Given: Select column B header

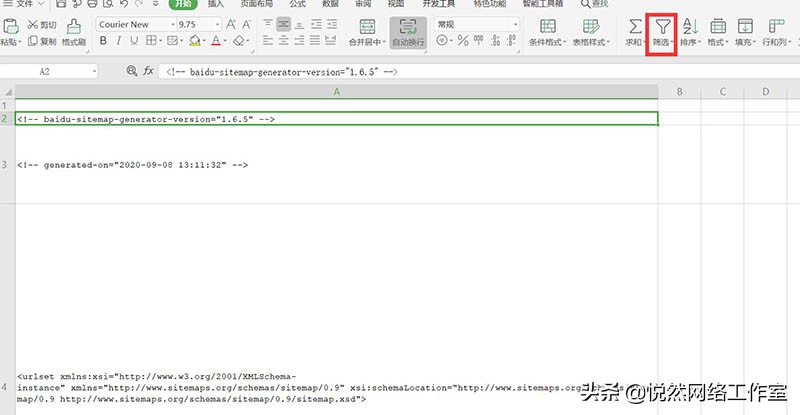Looking at the screenshot, I should click(x=680, y=92).
